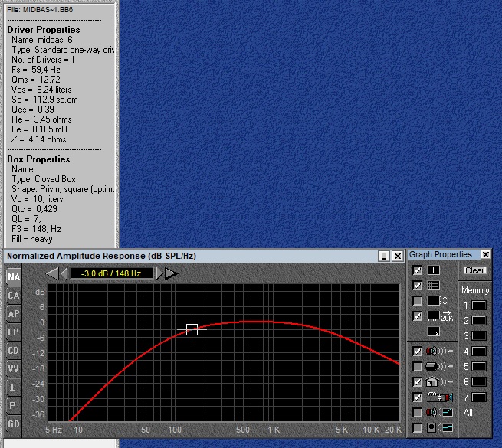Click the 'Vas = 9,24 liters' line
The height and width of the screenshot is (448, 502).
click(x=41, y=90)
